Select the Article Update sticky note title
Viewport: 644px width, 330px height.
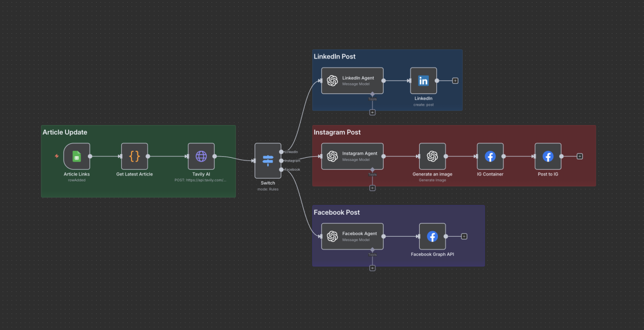(65, 132)
